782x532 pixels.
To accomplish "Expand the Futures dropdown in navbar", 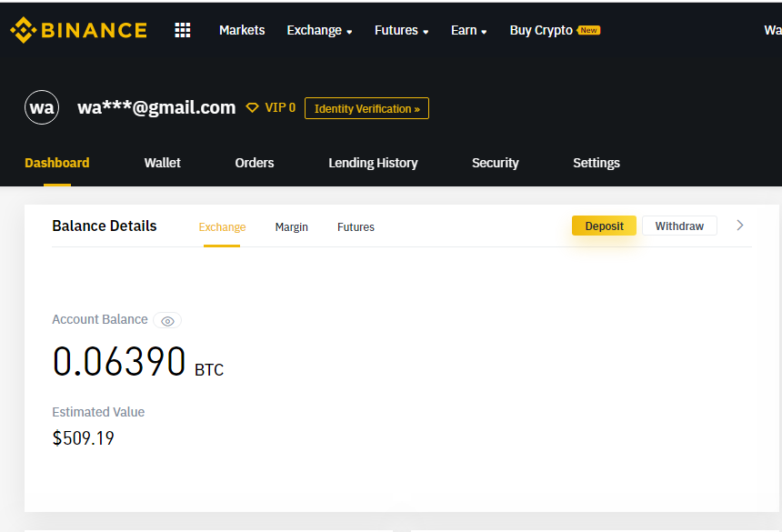I will (402, 30).
